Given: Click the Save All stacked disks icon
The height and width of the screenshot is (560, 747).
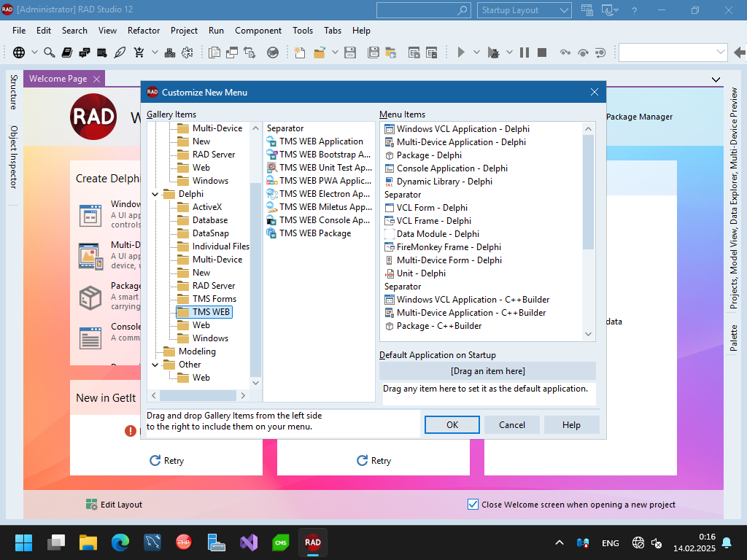Looking at the screenshot, I should coord(373,52).
